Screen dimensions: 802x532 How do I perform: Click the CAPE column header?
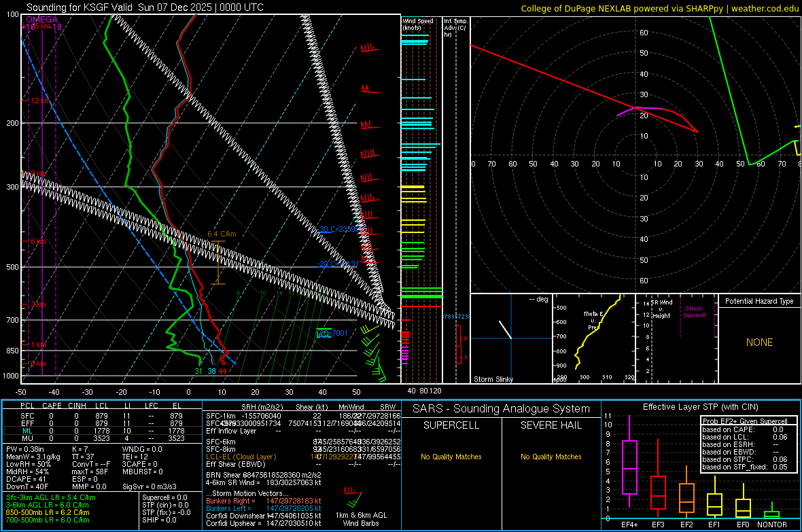coord(52,406)
